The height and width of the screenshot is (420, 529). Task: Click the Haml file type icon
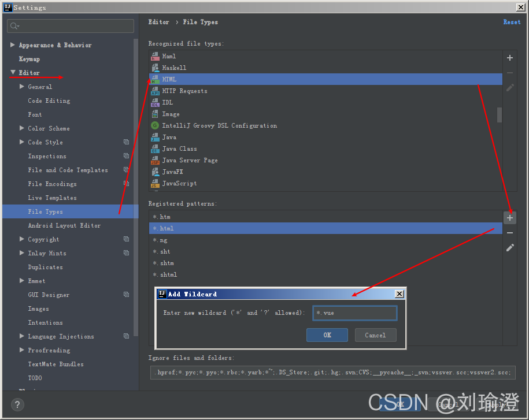click(x=155, y=56)
